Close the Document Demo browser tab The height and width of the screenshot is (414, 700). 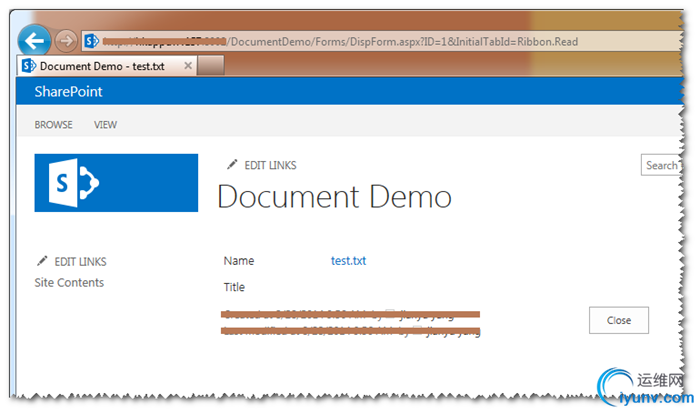coord(188,66)
